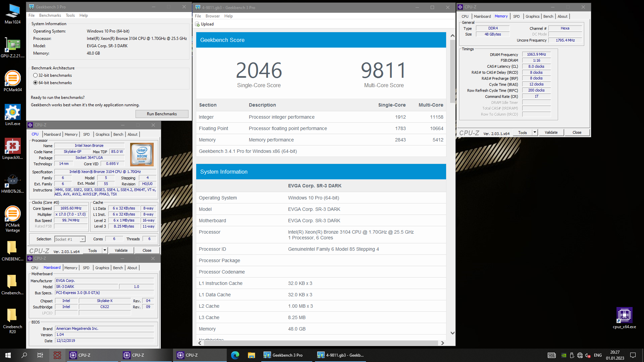Click the Geekbench vertical scrollbar thumb

tap(452, 71)
